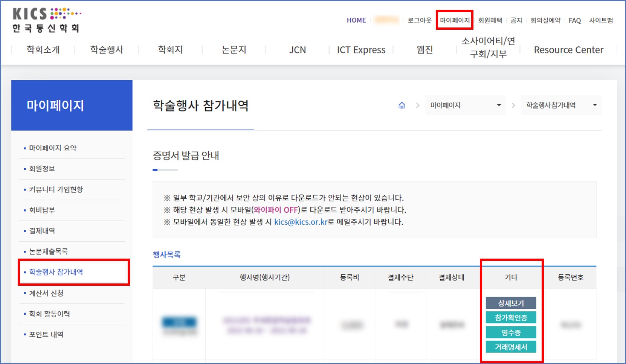The width and height of the screenshot is (626, 364).
Task: Select ICT Express in navigation bar
Action: pyautogui.click(x=361, y=50)
